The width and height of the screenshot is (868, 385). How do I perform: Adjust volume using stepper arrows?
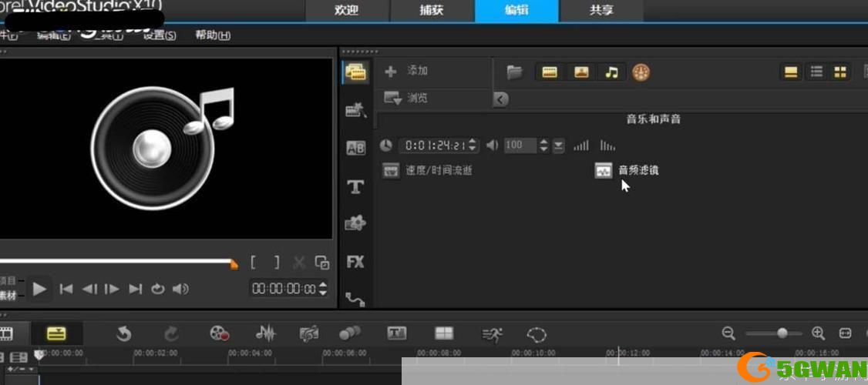pos(543,146)
